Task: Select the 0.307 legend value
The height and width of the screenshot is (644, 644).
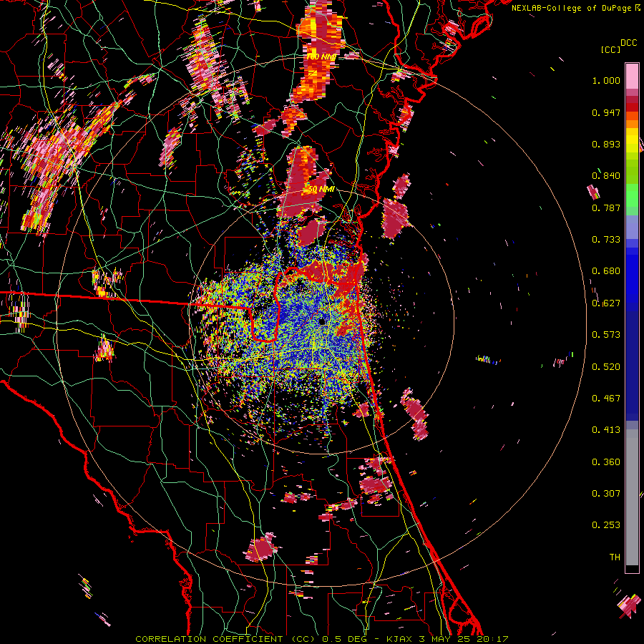Action: [x=606, y=494]
